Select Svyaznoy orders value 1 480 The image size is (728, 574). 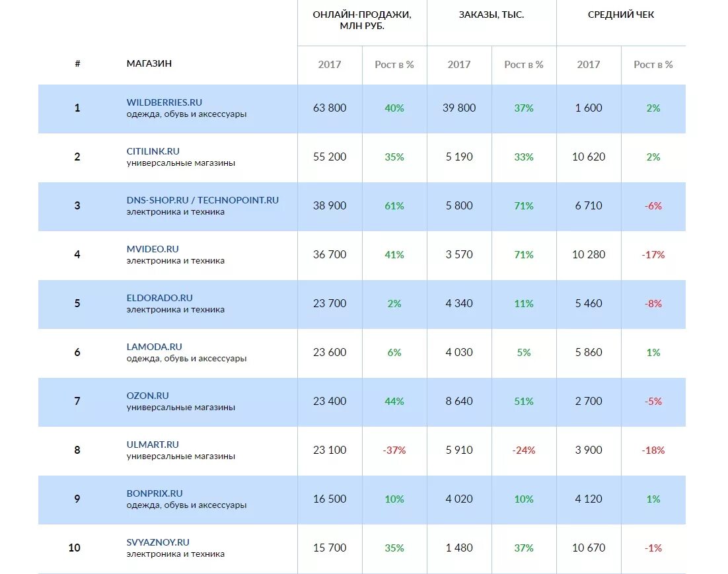(459, 548)
